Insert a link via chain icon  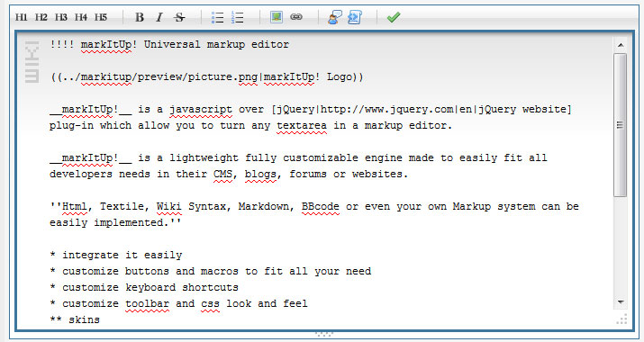click(x=296, y=17)
